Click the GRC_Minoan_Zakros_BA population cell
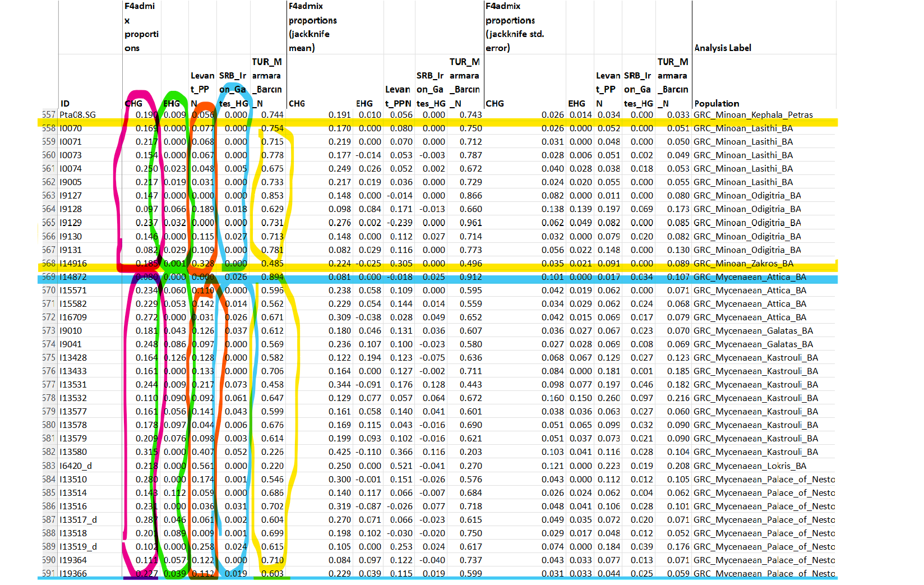924x585 pixels. (743, 264)
